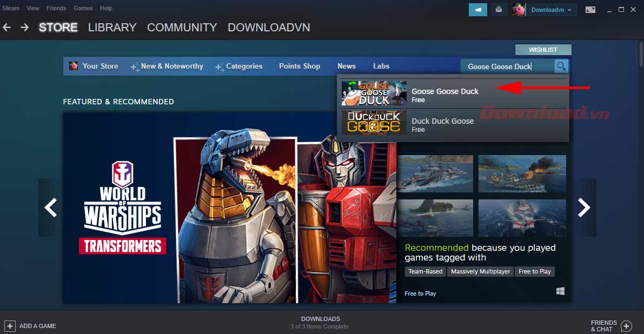Click the FRIENDS & CHAT label
644x334 pixels.
604,326
